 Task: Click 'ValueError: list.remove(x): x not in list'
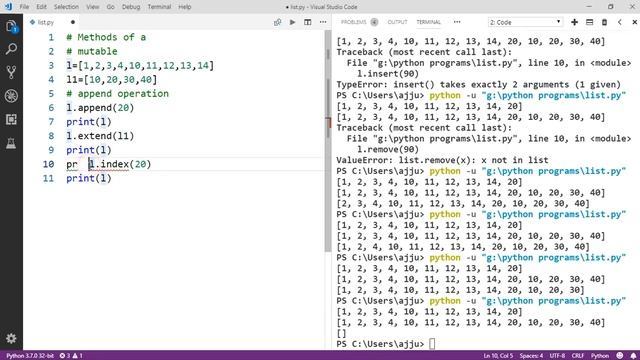point(442,160)
